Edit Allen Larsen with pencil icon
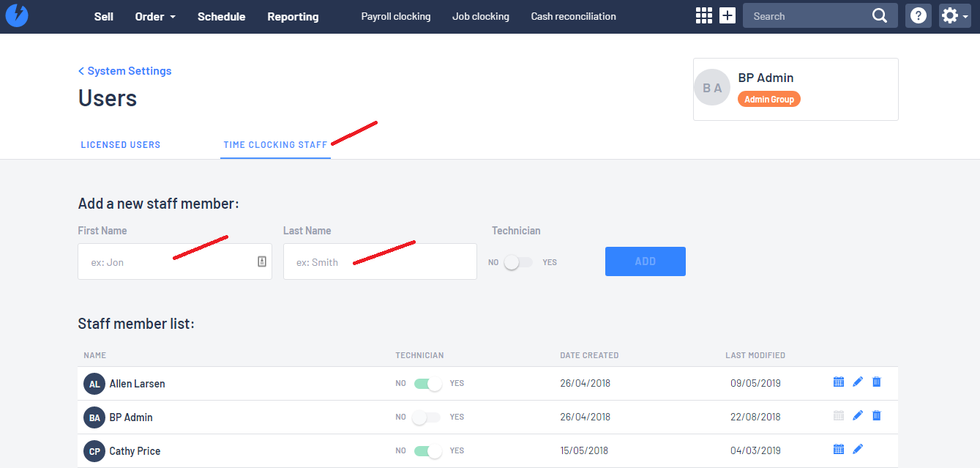 coord(858,382)
